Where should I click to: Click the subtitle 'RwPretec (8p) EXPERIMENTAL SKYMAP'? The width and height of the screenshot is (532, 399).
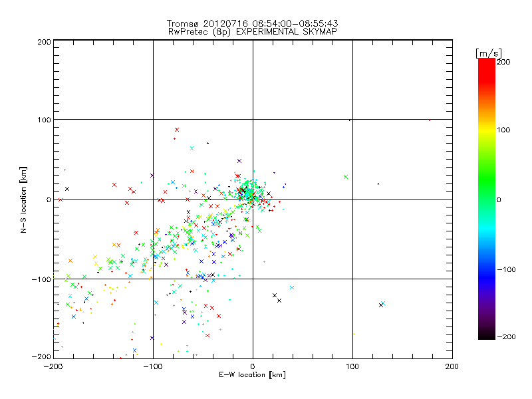pyautogui.click(x=253, y=31)
